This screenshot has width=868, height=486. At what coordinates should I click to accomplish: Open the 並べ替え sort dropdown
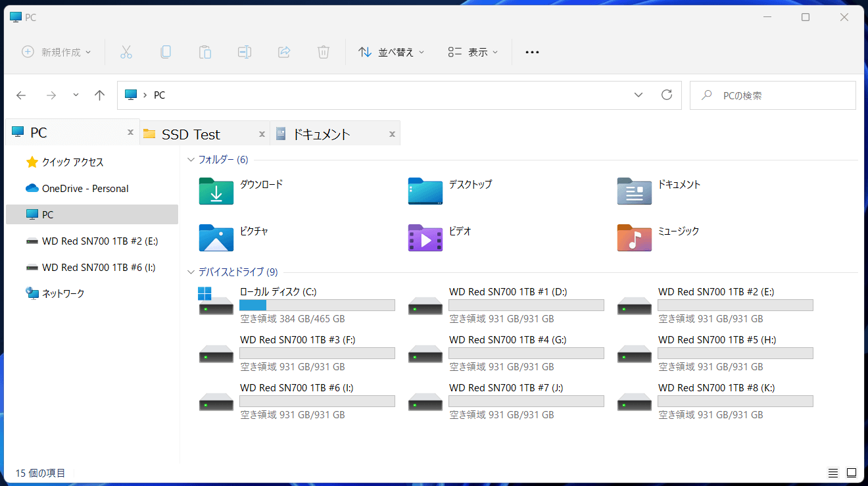[x=391, y=52]
